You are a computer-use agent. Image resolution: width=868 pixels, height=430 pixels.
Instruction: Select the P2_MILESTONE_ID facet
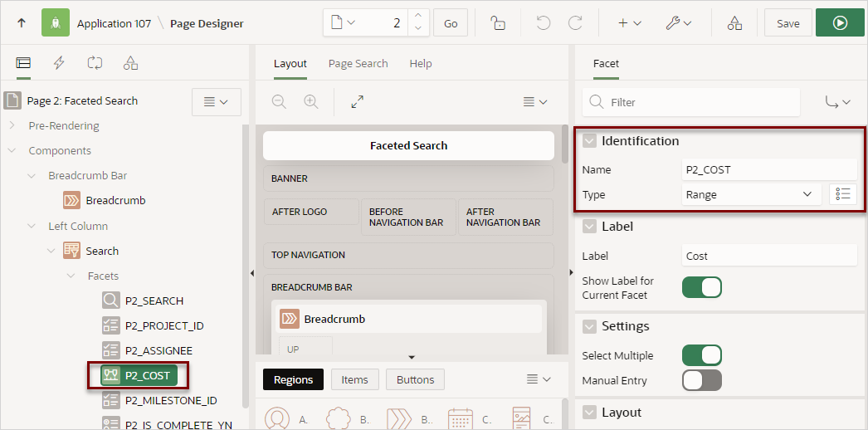(x=170, y=401)
